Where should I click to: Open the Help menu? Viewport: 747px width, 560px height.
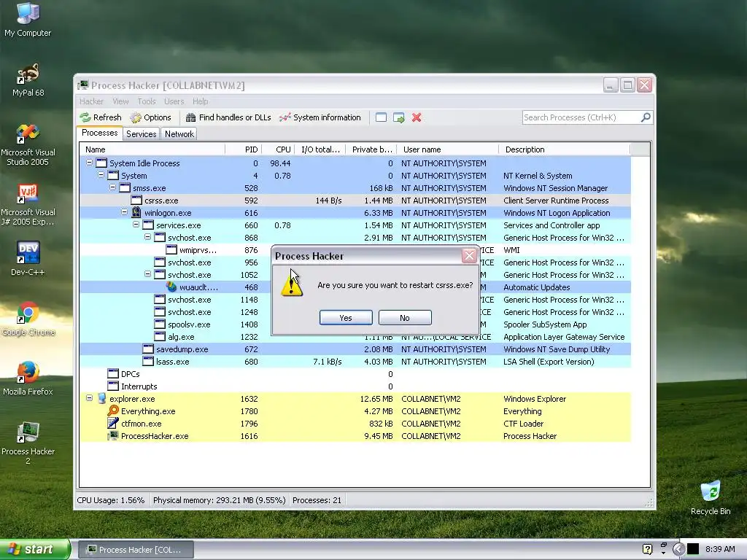[x=201, y=101]
